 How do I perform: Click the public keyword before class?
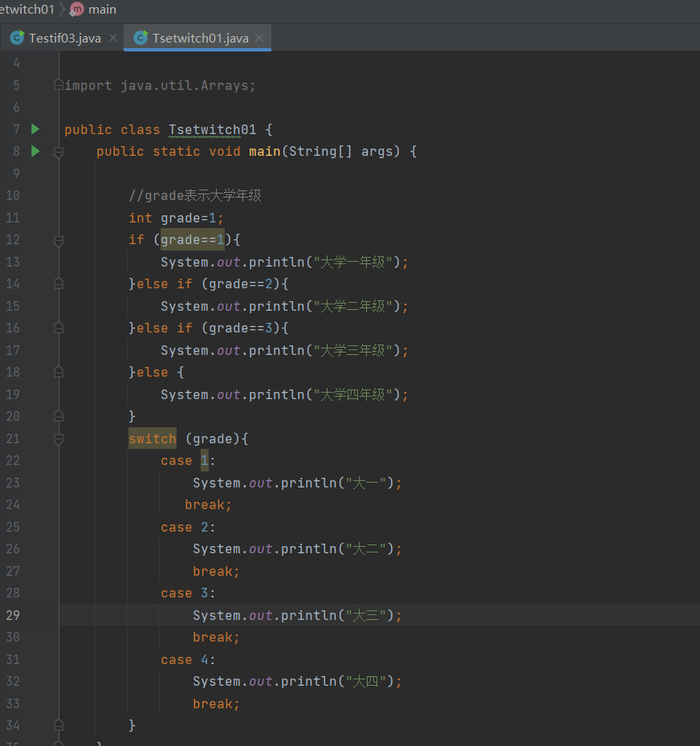[x=88, y=129]
